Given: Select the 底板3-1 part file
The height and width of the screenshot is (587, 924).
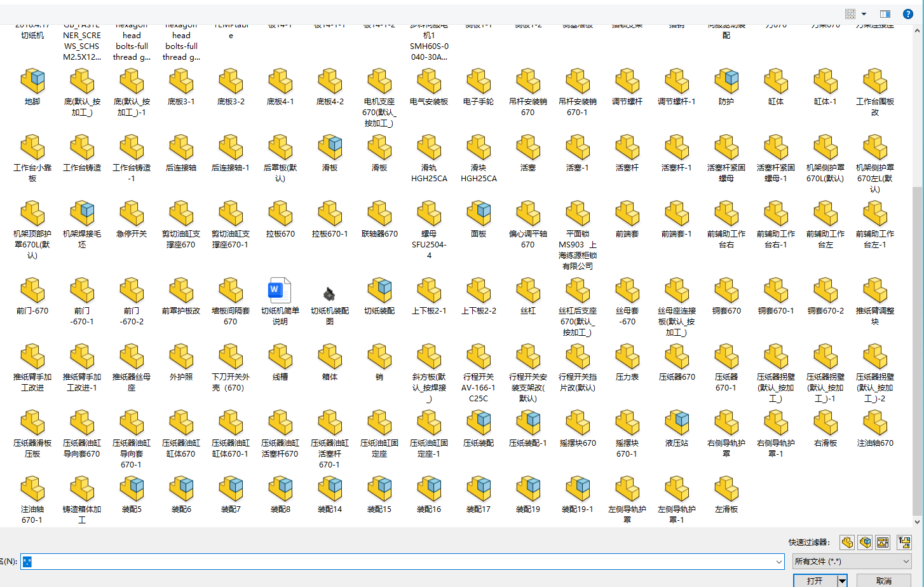Looking at the screenshot, I should coord(181,88).
